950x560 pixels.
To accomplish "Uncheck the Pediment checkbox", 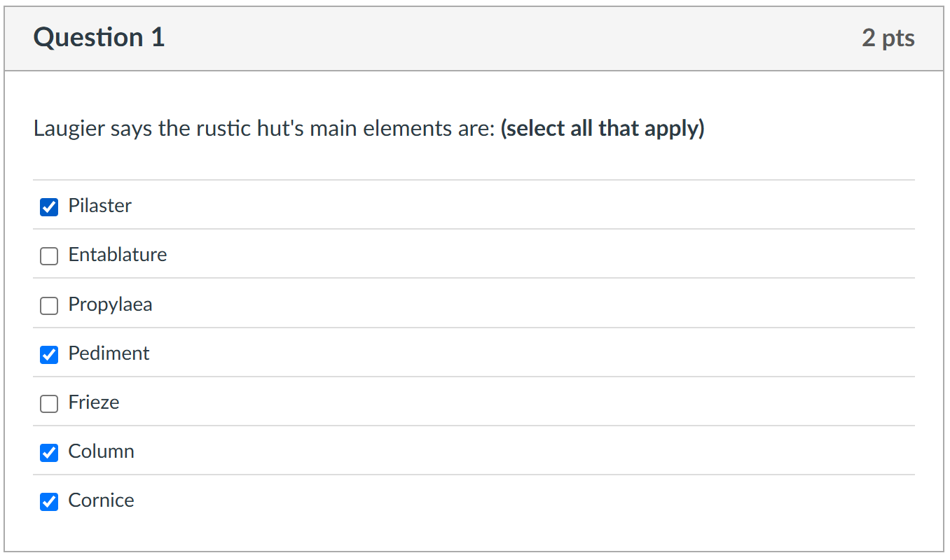I will [48, 355].
